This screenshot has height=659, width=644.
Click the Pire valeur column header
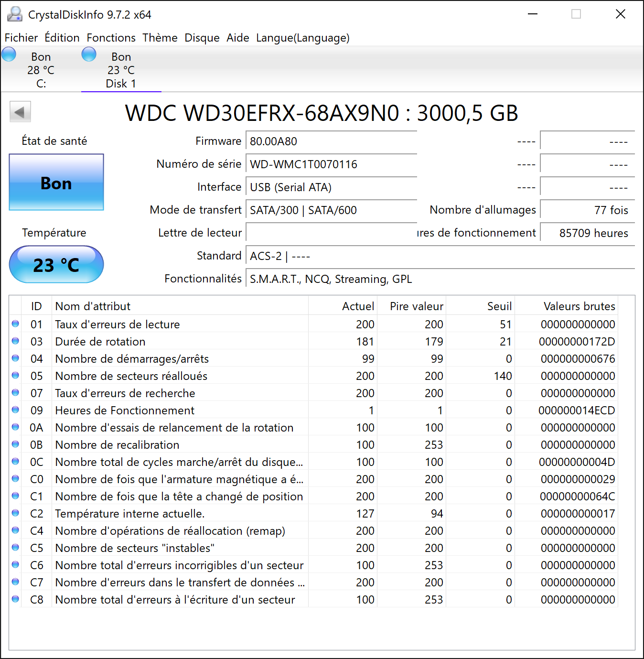(412, 306)
